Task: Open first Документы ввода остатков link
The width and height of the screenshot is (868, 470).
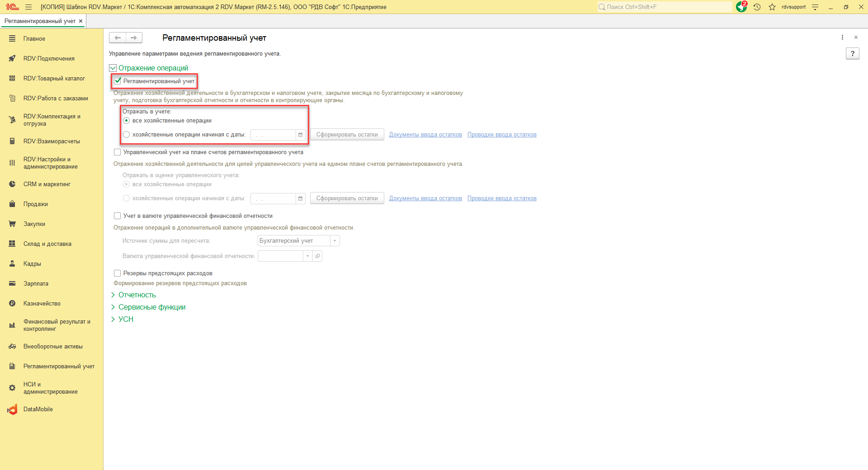Action: point(425,135)
